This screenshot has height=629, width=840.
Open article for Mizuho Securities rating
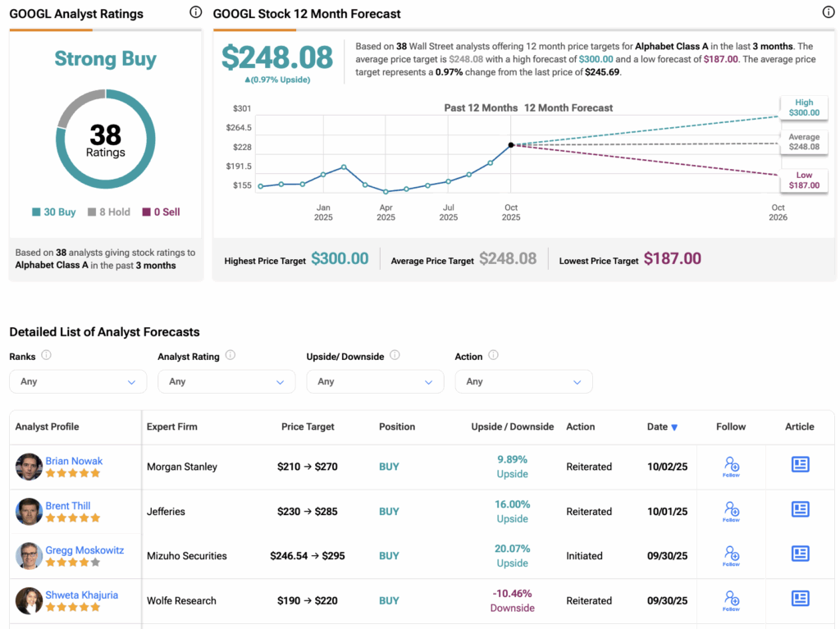pos(800,554)
